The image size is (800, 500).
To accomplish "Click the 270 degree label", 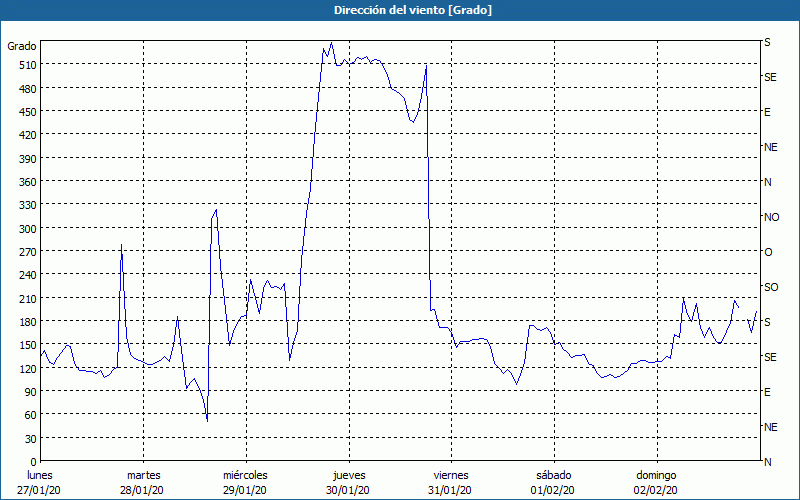I will (x=27, y=252).
